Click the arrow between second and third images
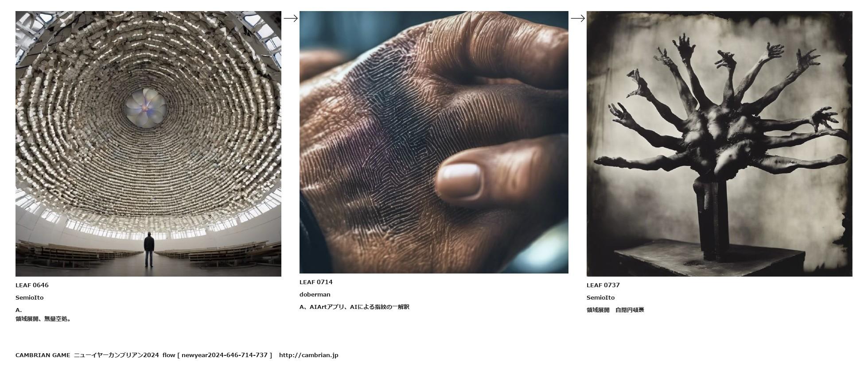The width and height of the screenshot is (868, 366). [x=577, y=18]
